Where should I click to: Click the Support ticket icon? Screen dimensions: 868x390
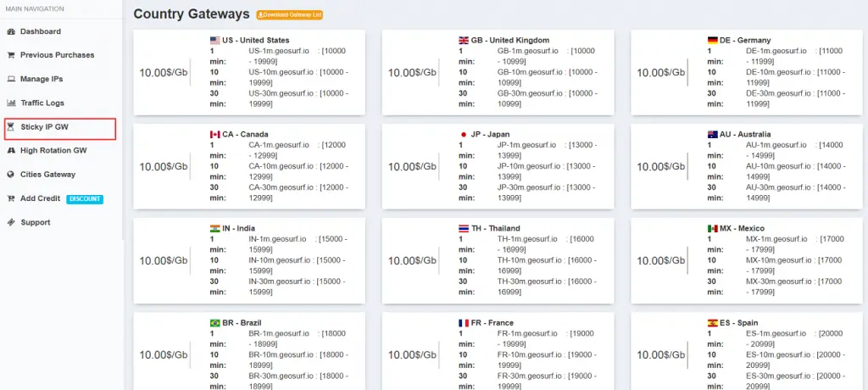point(10,222)
